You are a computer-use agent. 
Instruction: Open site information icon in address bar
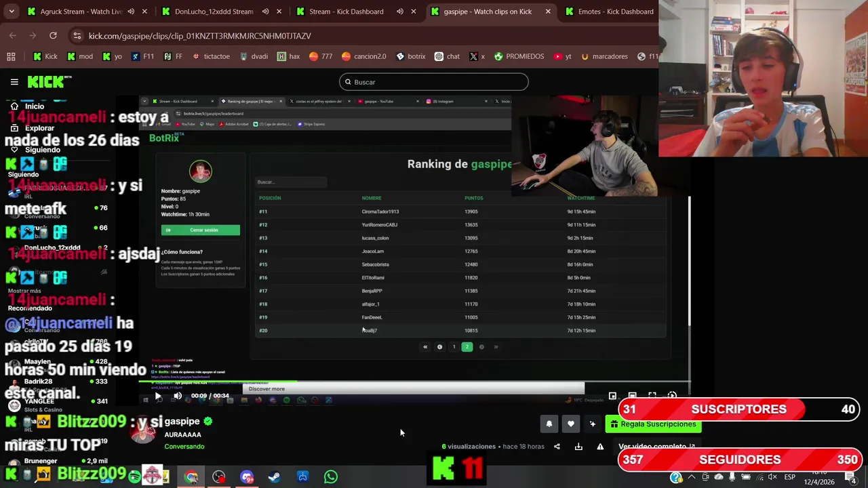[76, 36]
